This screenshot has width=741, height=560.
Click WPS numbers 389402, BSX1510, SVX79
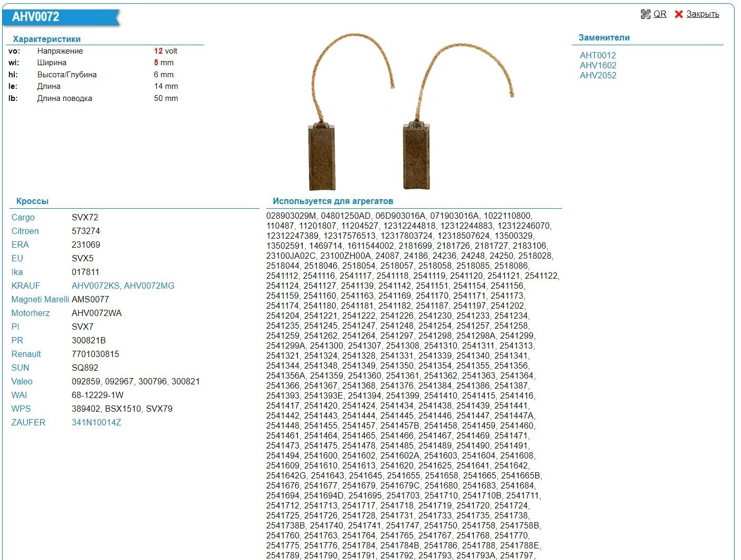(122, 409)
